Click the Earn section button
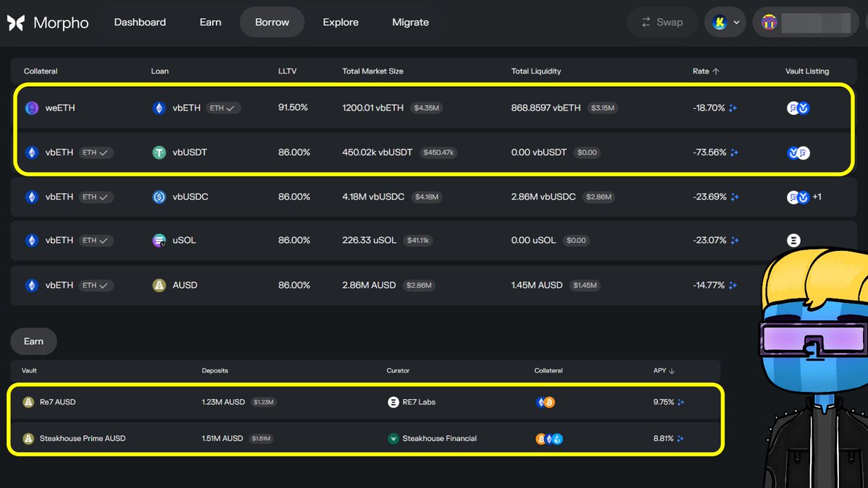The height and width of the screenshot is (488, 868). [x=33, y=341]
